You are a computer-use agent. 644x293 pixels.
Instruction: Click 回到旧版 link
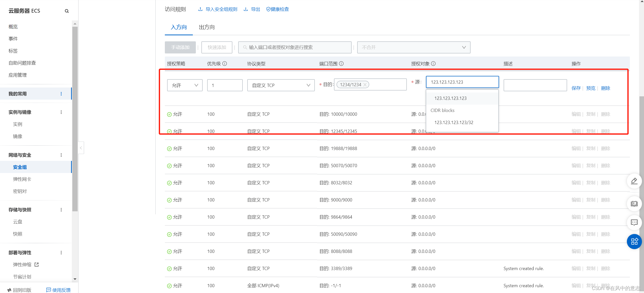pos(19,290)
